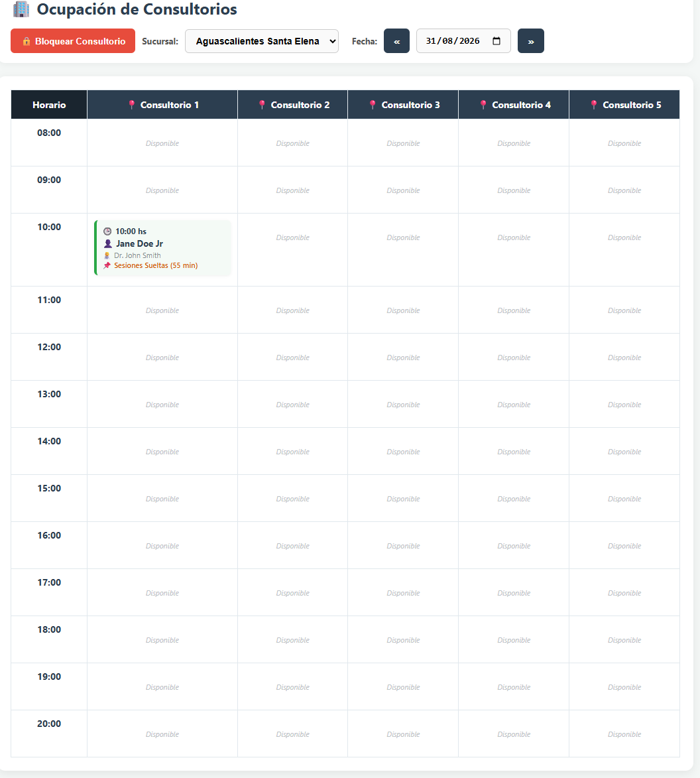Screen dimensions: 700x778
Task: Select Disponible slot at 17:00 in Consultorio 4
Action: 514,594
